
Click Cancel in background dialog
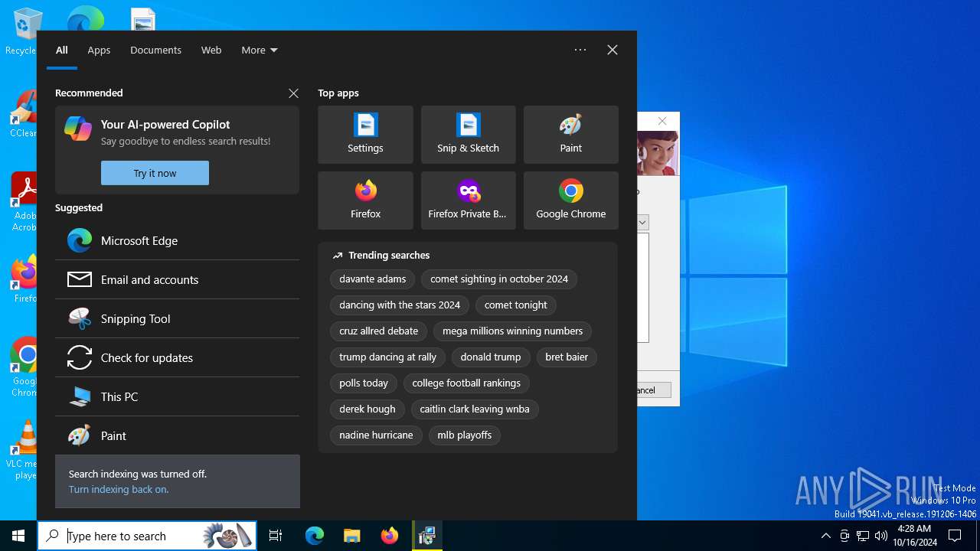pos(654,390)
